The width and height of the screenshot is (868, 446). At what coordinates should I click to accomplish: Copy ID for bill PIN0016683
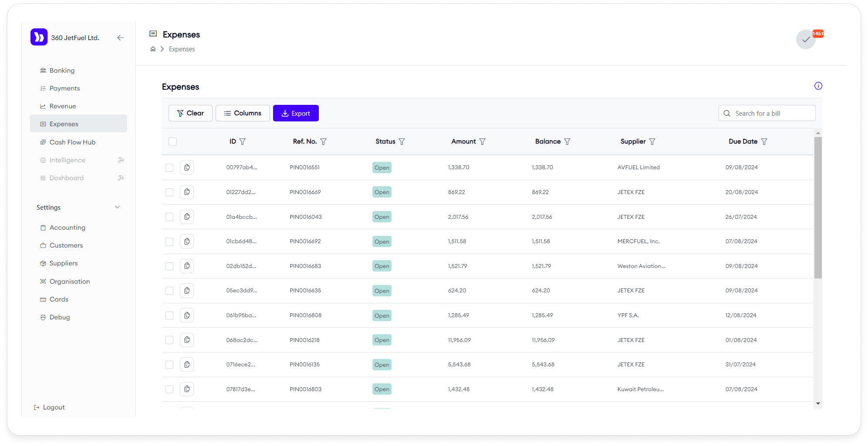pos(187,266)
